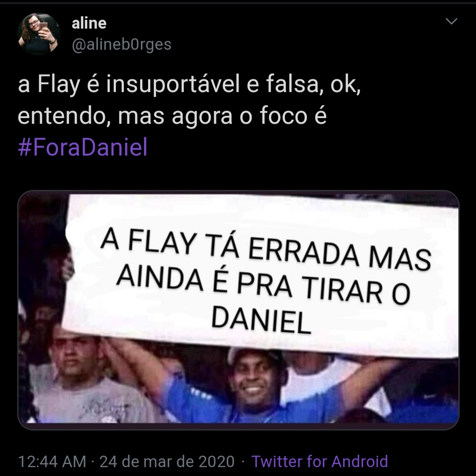Select the word "Flay" in the tweet text

click(59, 84)
